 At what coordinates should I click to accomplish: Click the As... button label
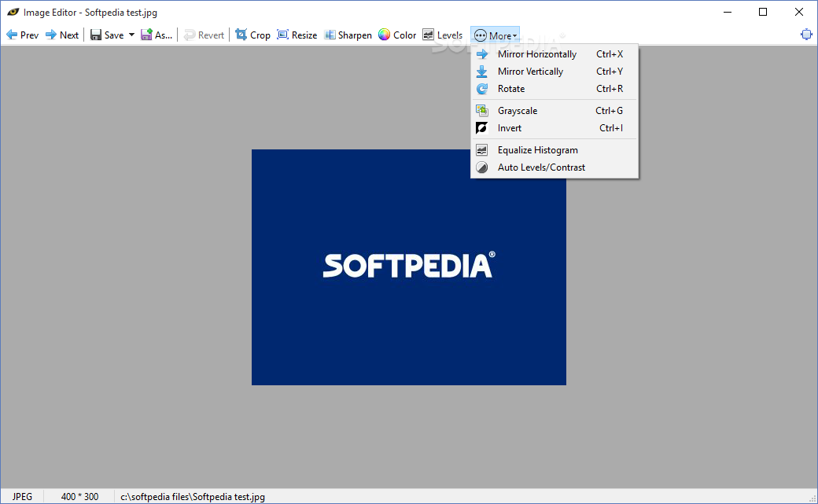point(164,35)
